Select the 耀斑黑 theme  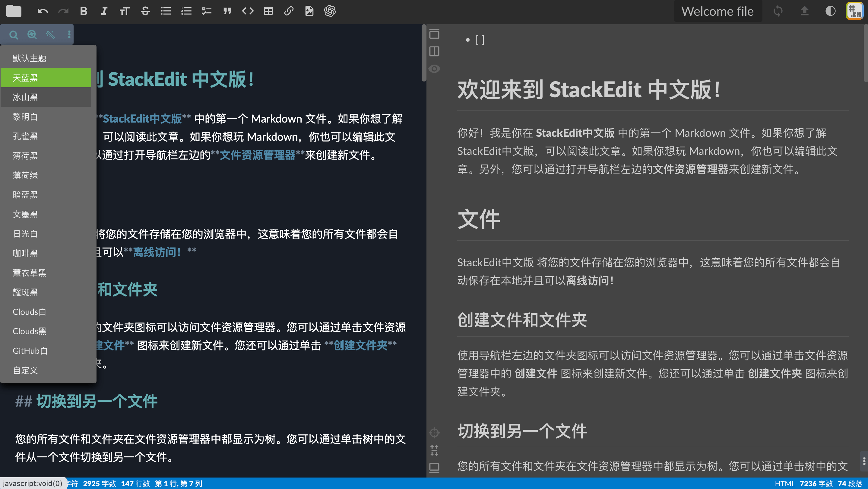(x=46, y=292)
